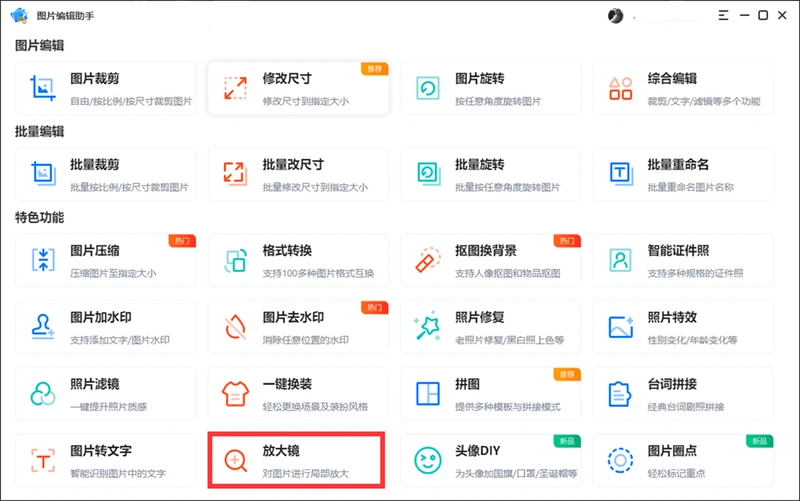The height and width of the screenshot is (501, 800).
Task: Select the 头像DIY smiley face icon
Action: click(x=428, y=460)
